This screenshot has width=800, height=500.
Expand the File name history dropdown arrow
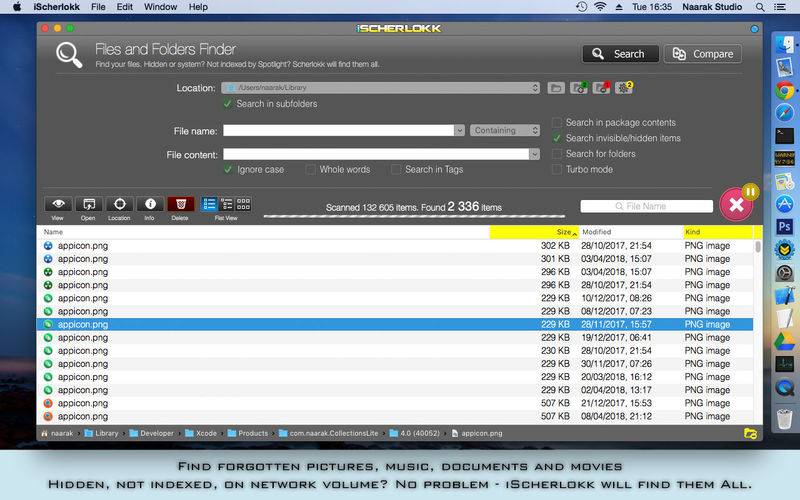point(460,131)
